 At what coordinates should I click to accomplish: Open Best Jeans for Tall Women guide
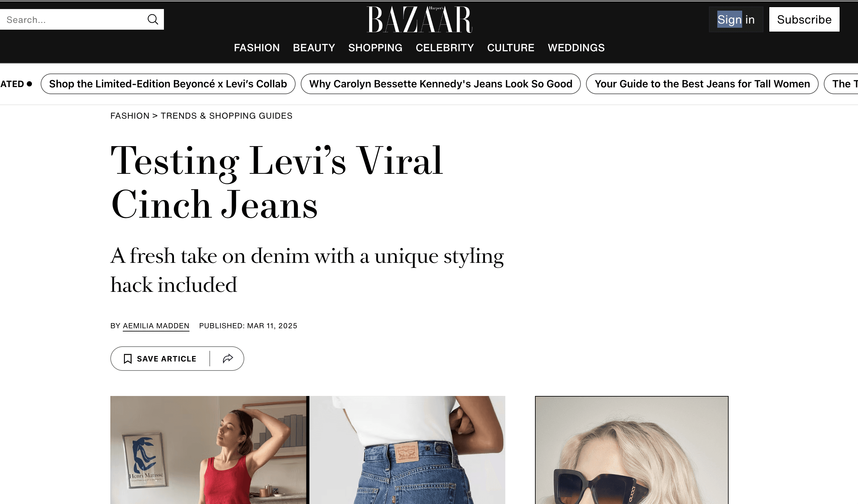pyautogui.click(x=702, y=84)
